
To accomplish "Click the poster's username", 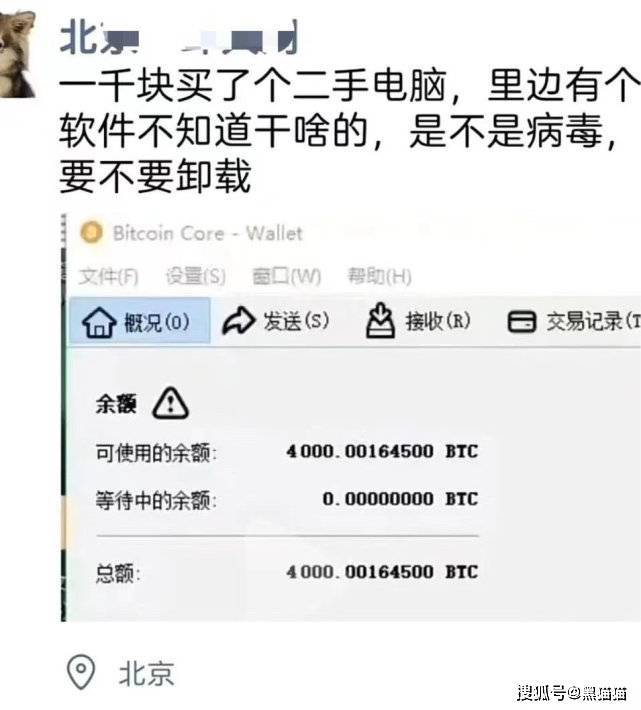I will 179,38.
